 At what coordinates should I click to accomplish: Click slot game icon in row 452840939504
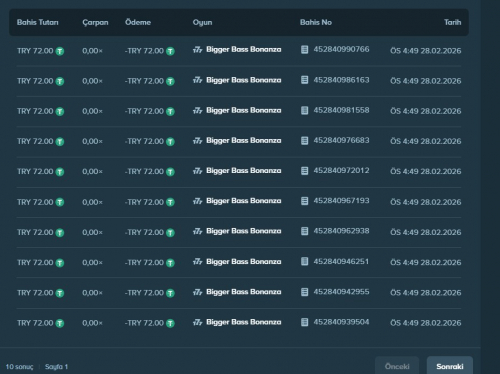[198, 322]
